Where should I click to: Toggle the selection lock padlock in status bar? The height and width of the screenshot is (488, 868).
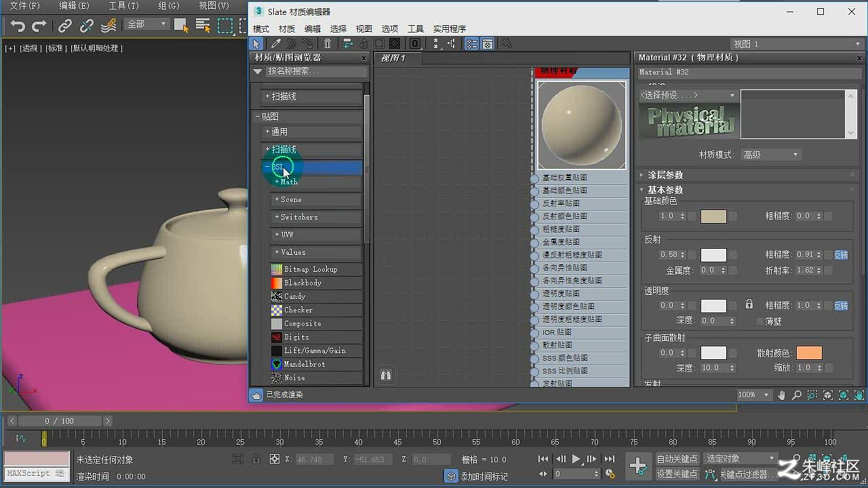point(256,459)
